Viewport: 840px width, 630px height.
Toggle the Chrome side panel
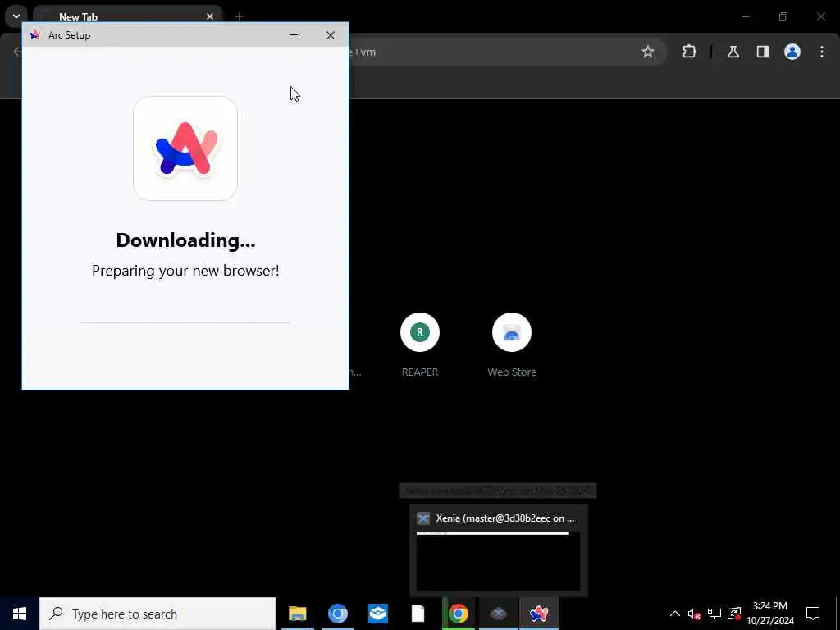point(763,52)
